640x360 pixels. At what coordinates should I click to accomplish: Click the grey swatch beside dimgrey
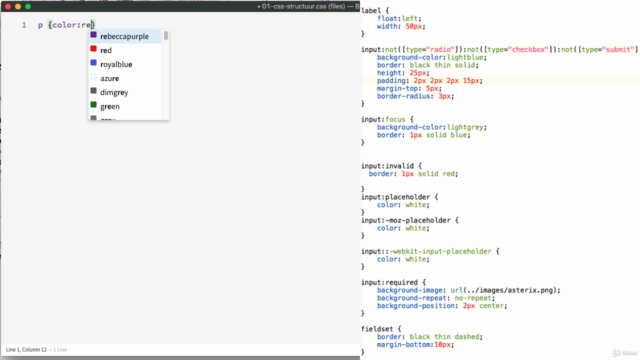[93, 91]
